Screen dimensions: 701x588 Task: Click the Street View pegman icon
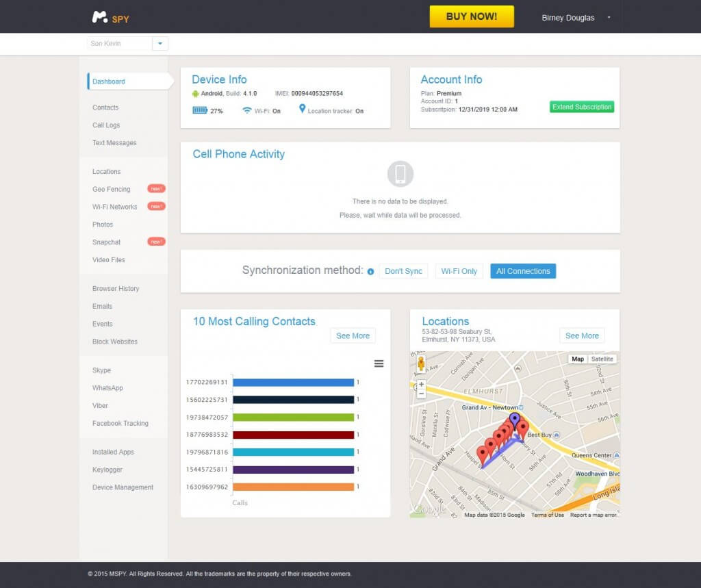420,363
